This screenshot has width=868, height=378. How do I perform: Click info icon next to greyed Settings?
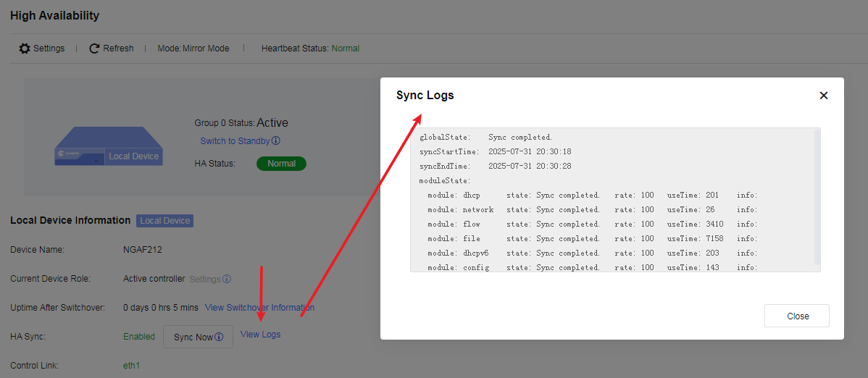pos(226,279)
